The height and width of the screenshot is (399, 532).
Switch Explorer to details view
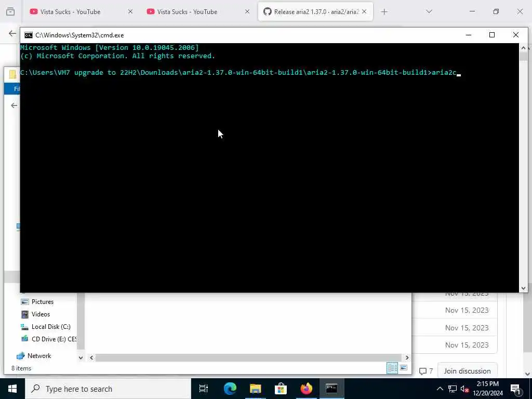tap(392, 368)
